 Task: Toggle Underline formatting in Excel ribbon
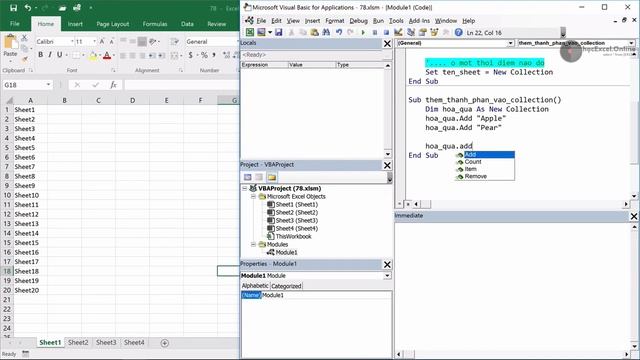click(x=60, y=55)
